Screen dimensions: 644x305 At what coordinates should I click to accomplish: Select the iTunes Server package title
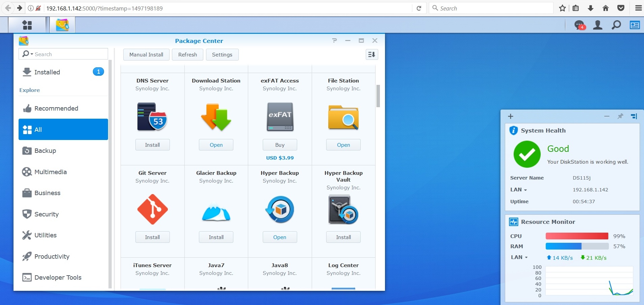click(152, 265)
